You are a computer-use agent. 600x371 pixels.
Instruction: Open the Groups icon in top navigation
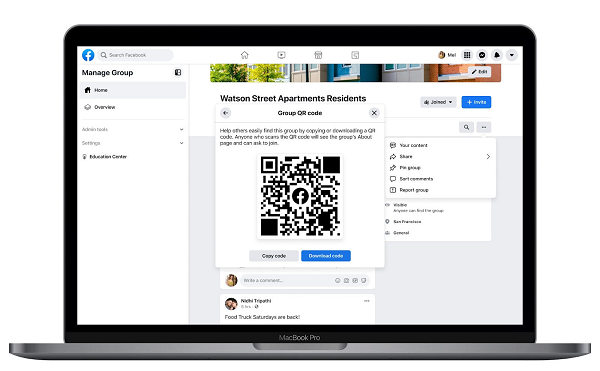355,55
